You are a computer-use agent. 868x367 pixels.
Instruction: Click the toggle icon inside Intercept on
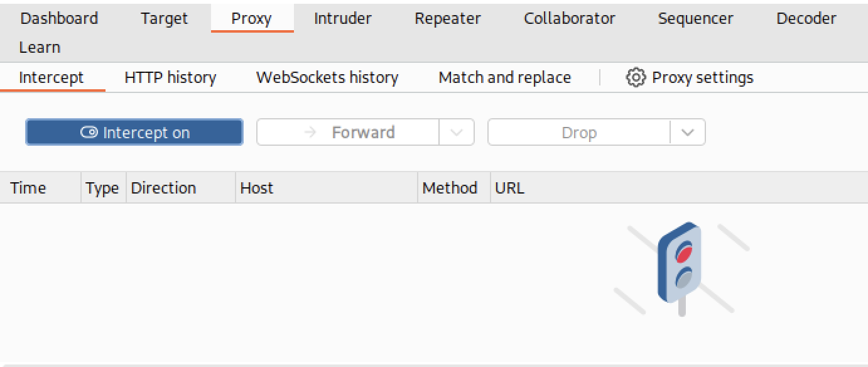coord(89,133)
